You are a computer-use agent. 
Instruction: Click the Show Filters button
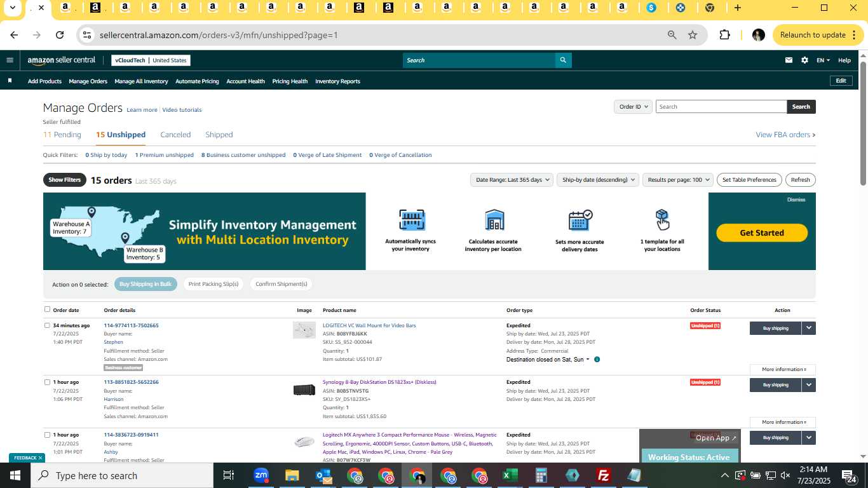click(x=64, y=180)
